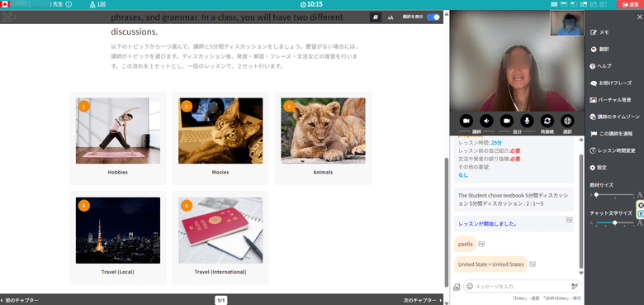Click the pen icon in chat input

tap(574, 286)
